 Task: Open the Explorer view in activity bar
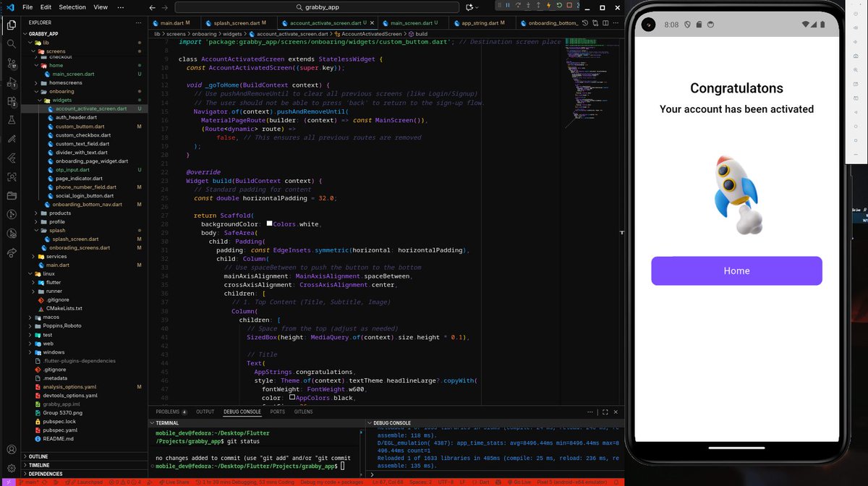12,25
